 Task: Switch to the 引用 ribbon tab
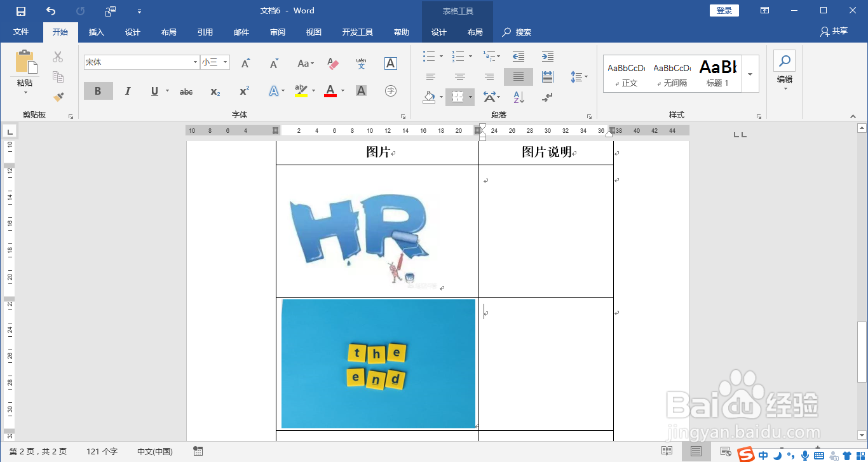coord(205,32)
